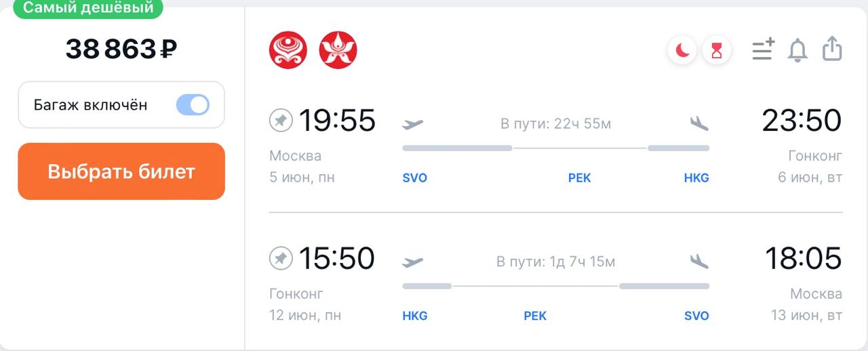Click the outbound route timeline bar
Viewport: 868px width, 351px height.
[556, 148]
